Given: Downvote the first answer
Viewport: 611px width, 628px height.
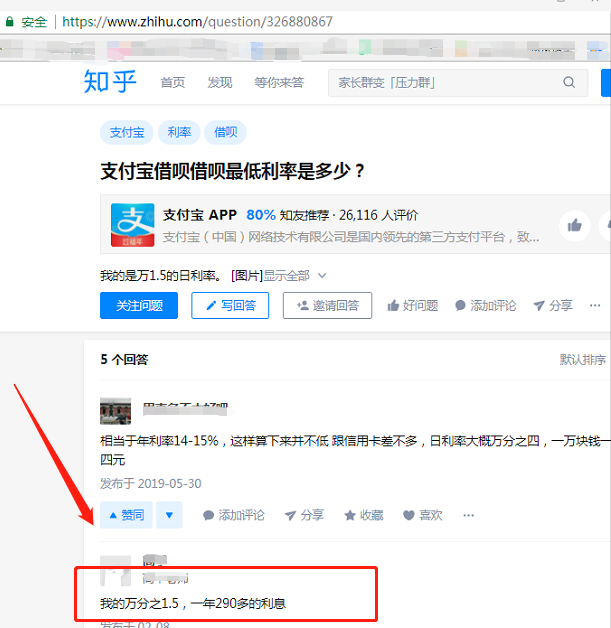Looking at the screenshot, I should [x=169, y=515].
